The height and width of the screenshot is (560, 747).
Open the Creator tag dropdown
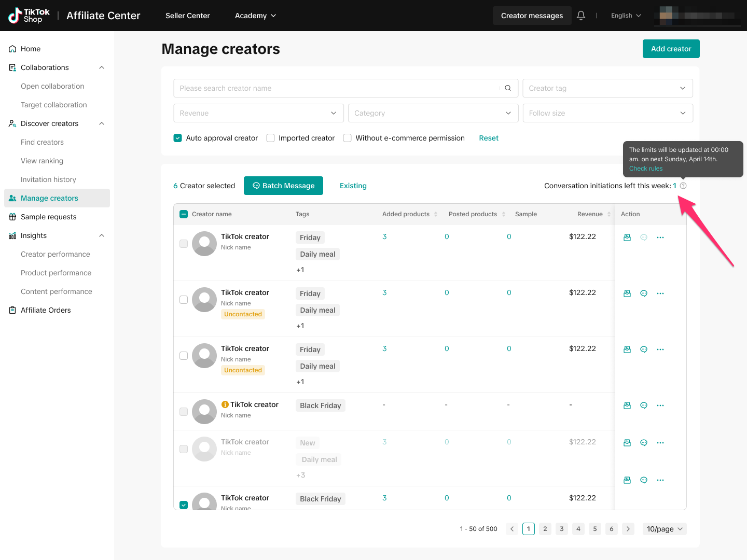tap(607, 88)
